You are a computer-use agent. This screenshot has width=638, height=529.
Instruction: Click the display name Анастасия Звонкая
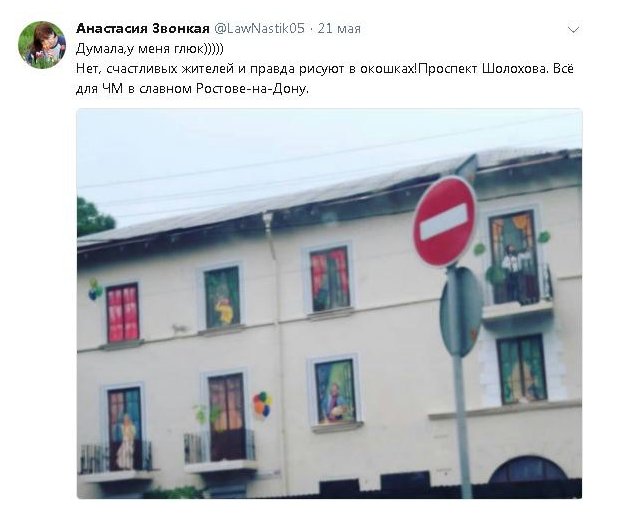143,28
